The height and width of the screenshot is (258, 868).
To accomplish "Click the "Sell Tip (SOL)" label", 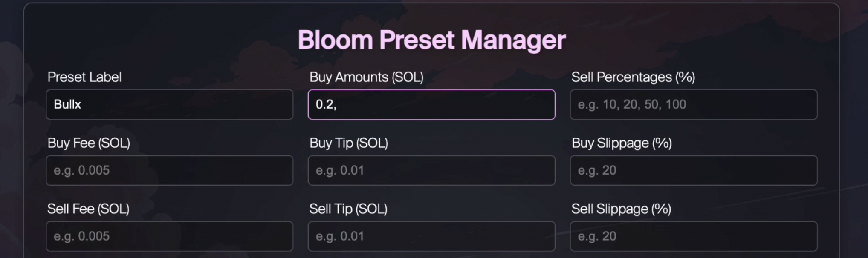I will point(348,209).
